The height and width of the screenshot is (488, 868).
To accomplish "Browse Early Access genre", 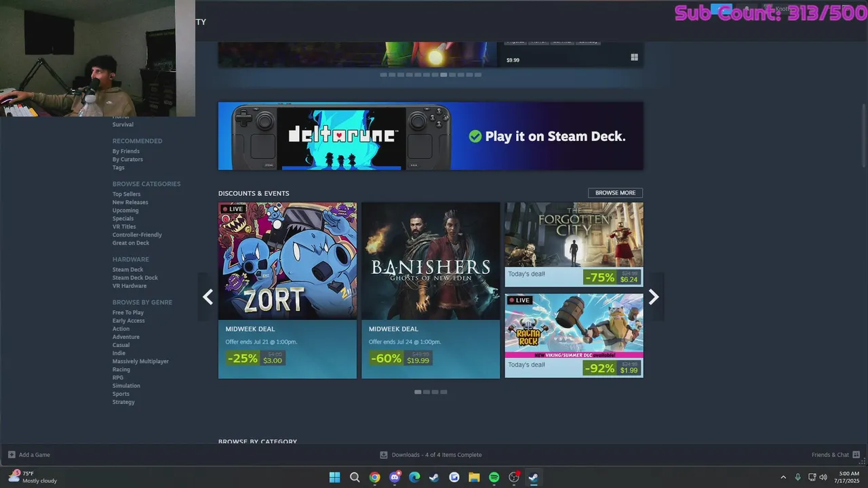I will [x=129, y=321].
